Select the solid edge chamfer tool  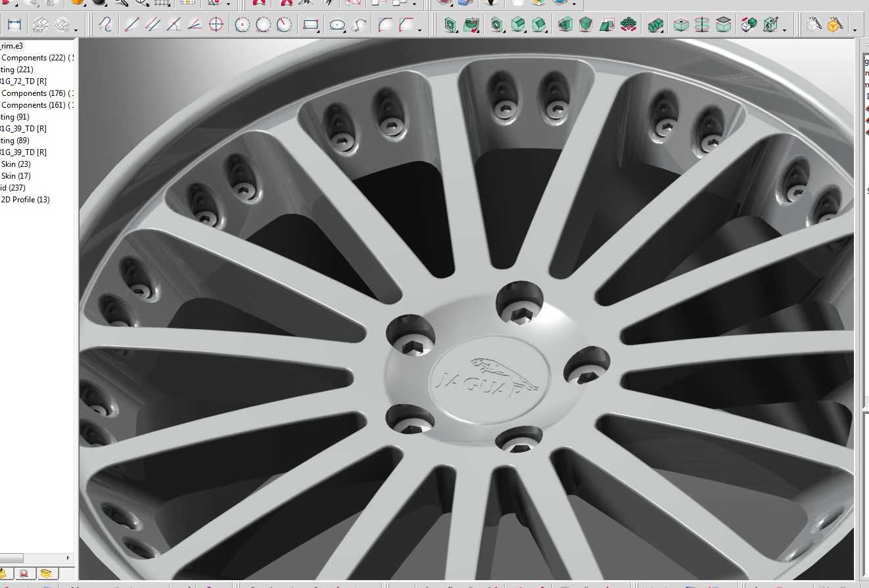539,26
